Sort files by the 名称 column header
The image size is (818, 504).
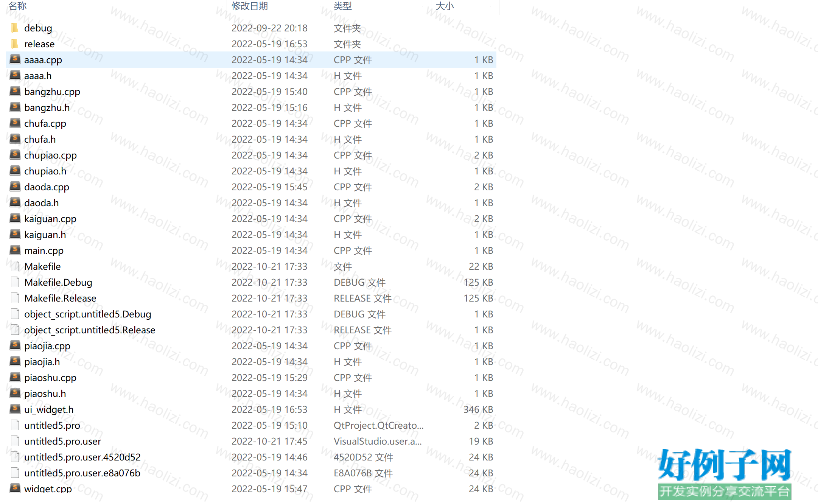17,6
